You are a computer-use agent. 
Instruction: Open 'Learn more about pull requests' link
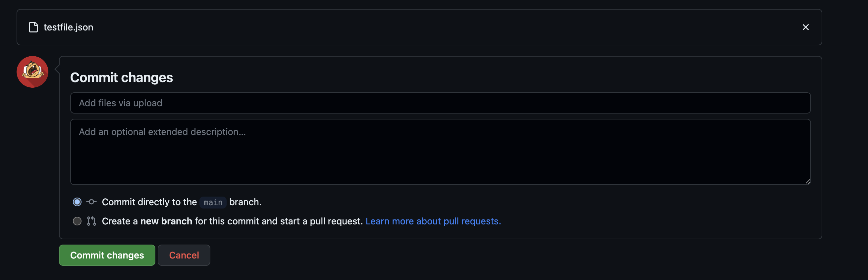coord(433,221)
